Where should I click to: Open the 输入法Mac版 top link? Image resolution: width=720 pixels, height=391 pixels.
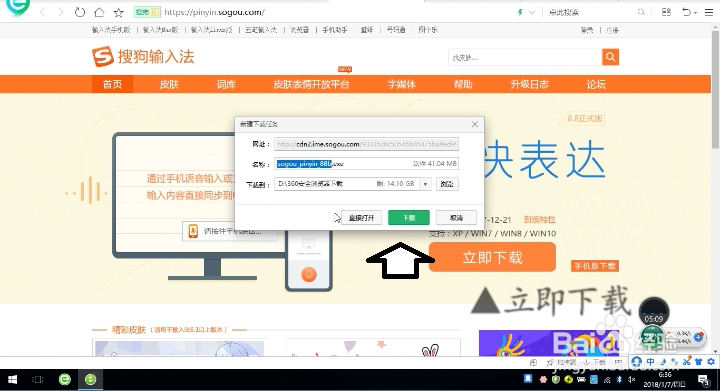click(x=160, y=30)
